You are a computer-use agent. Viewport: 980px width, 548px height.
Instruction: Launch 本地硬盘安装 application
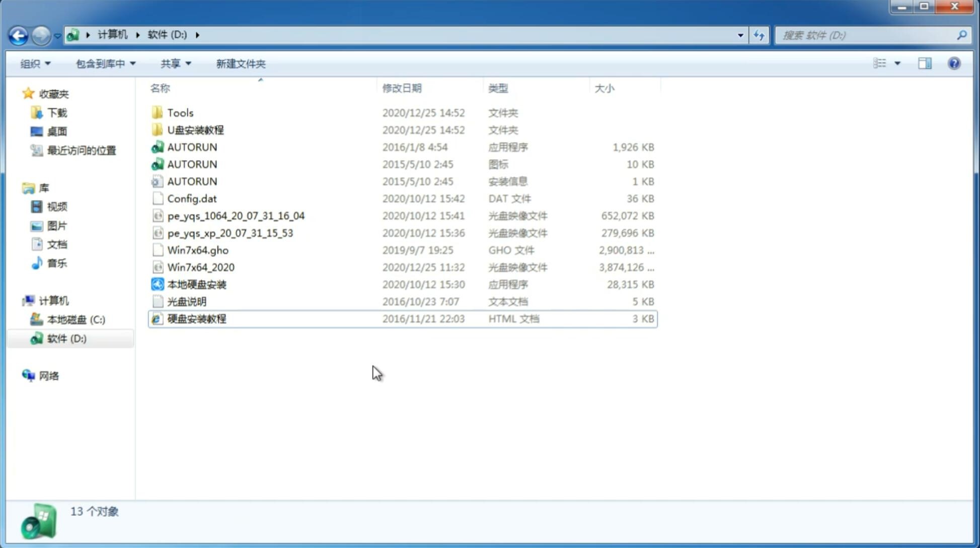point(196,284)
